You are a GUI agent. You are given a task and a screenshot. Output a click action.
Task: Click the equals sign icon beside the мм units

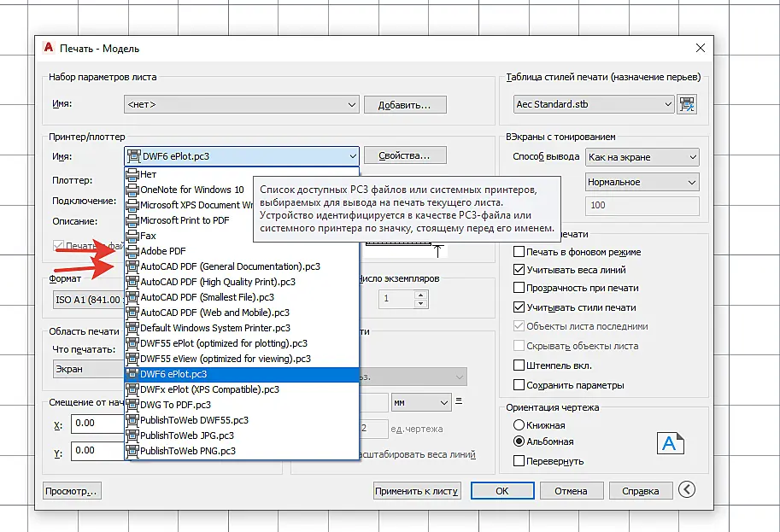(x=459, y=400)
